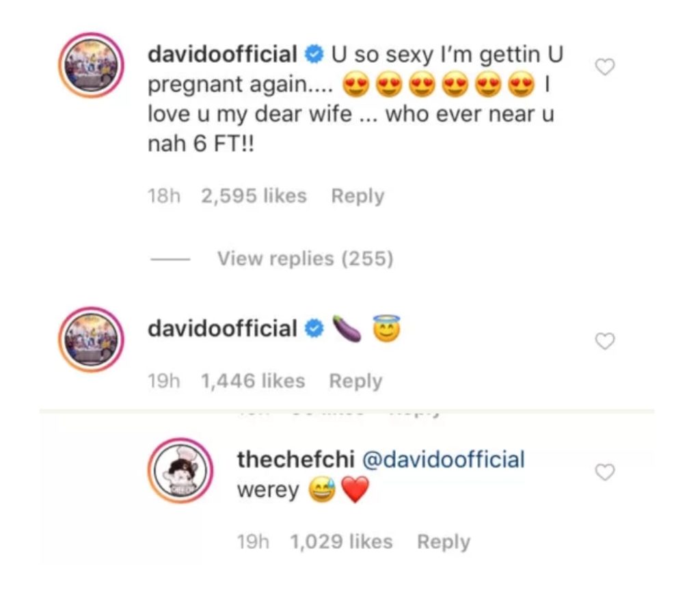Image resolution: width=700 pixels, height=609 pixels.
Task: Open davidoofficial username in emoji comment
Action: (x=222, y=329)
